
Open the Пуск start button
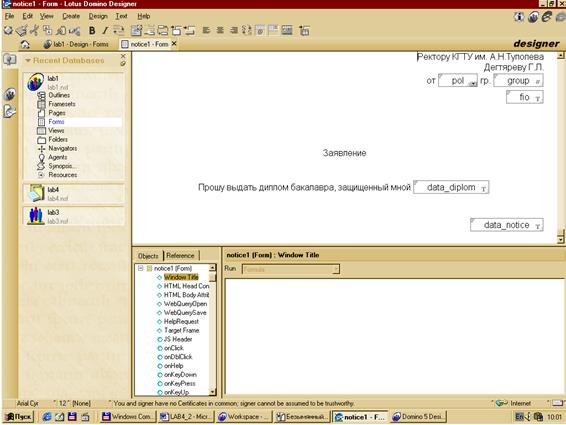[19, 417]
